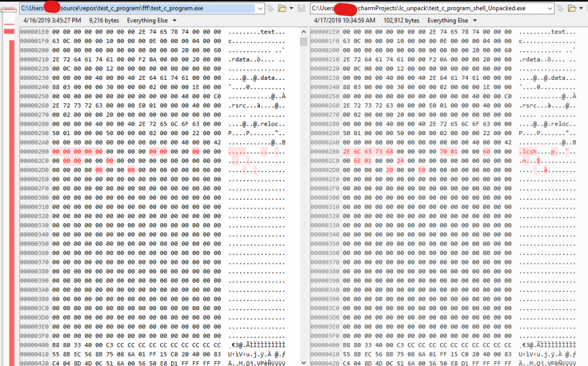Select offset 000002B0 in the left pane
The image size is (588, 366).
pos(34,152)
